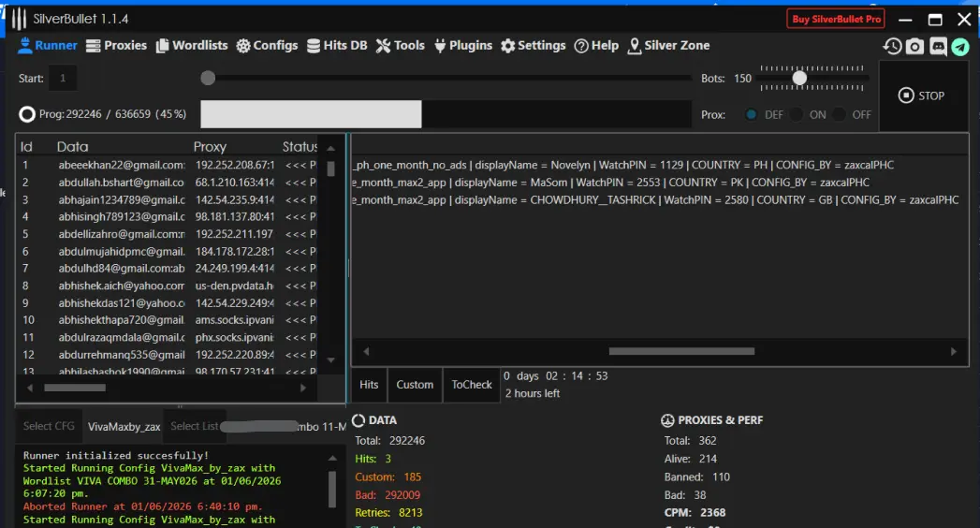Click the progress bar

446,114
